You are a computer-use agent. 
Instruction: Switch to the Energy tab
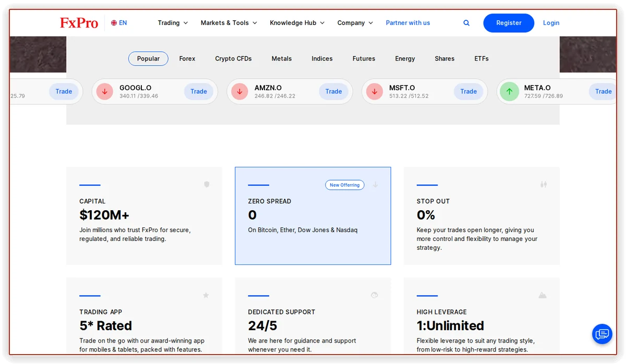coord(405,58)
